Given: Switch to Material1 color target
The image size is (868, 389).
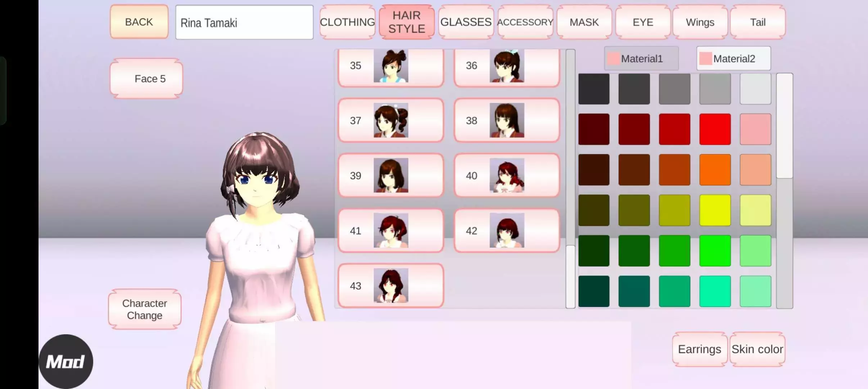Looking at the screenshot, I should coord(641,58).
